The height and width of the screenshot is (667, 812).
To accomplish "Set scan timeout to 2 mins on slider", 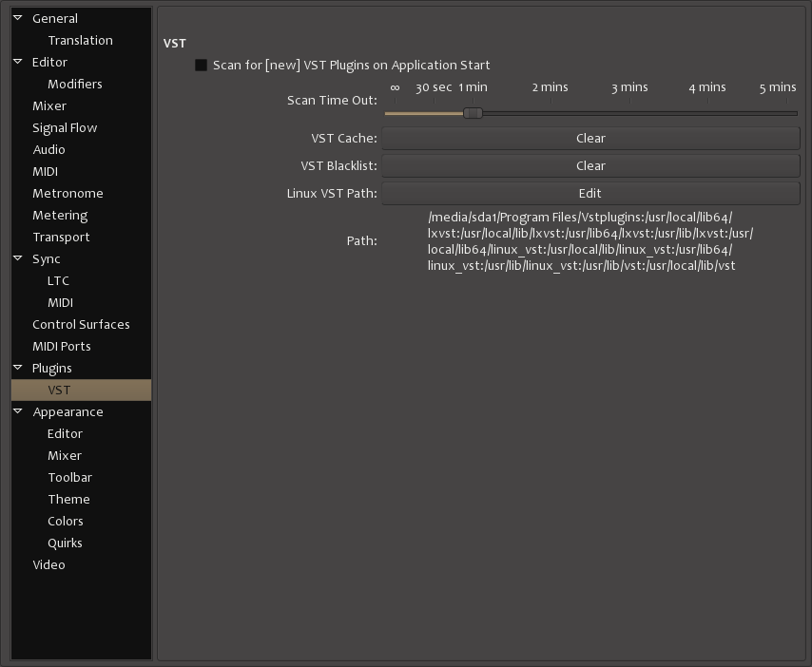I will tap(551, 113).
